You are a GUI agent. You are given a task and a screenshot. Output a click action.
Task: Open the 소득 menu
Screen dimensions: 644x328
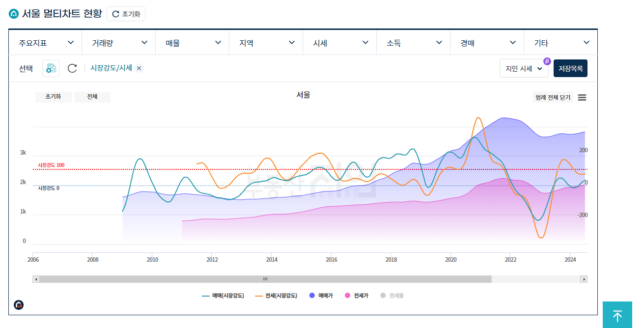414,43
